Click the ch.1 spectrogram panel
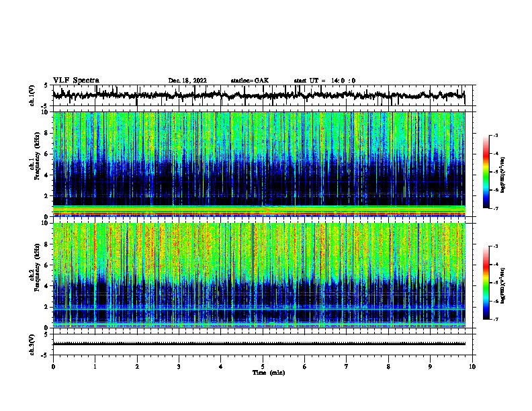 (259, 164)
